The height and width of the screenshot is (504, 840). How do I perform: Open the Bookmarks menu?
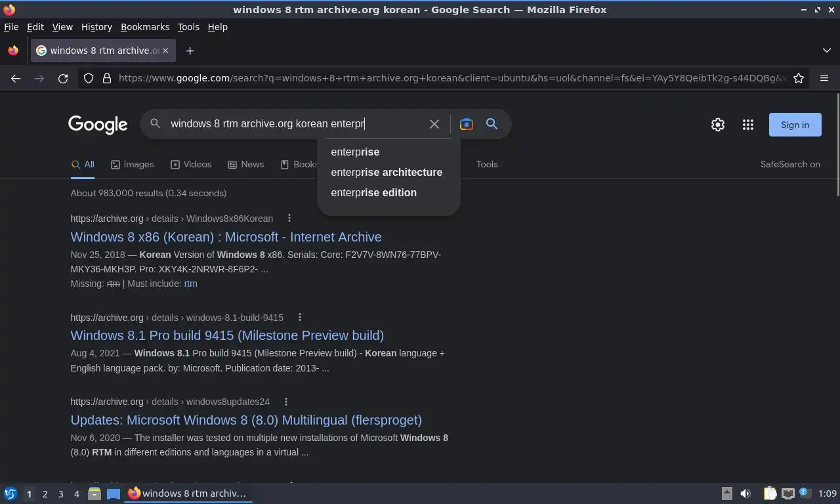tap(145, 27)
